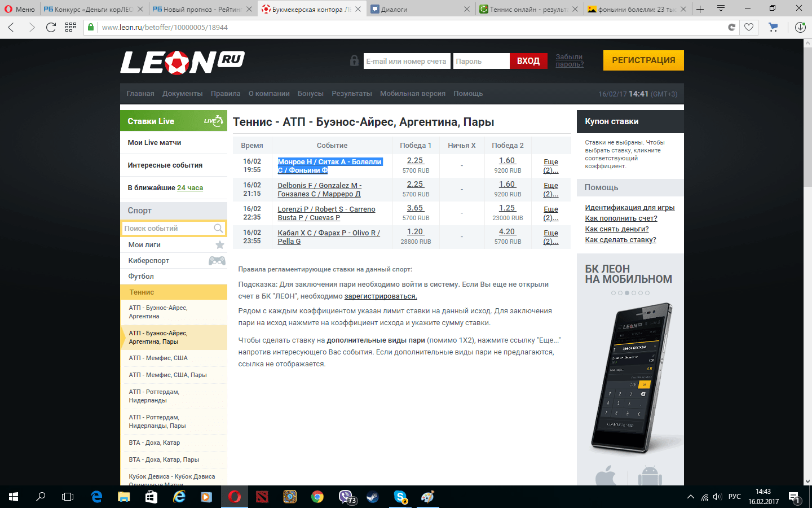Image resolution: width=812 pixels, height=508 pixels.
Task: Select last carousel dot in mobile banner
Action: point(647,293)
